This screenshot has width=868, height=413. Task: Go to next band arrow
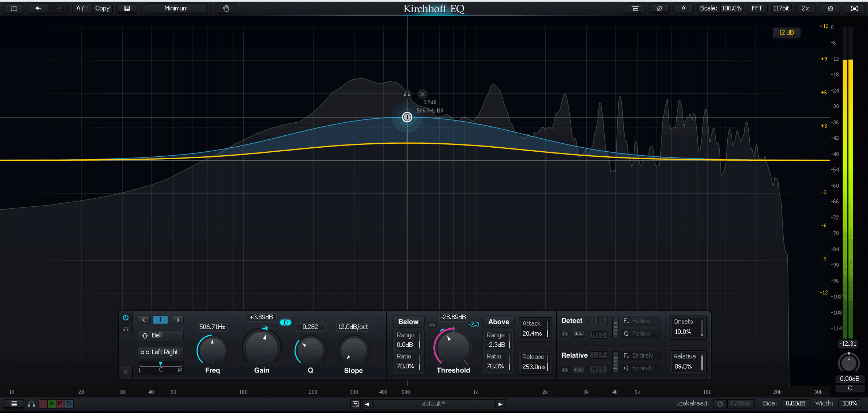coord(178,320)
